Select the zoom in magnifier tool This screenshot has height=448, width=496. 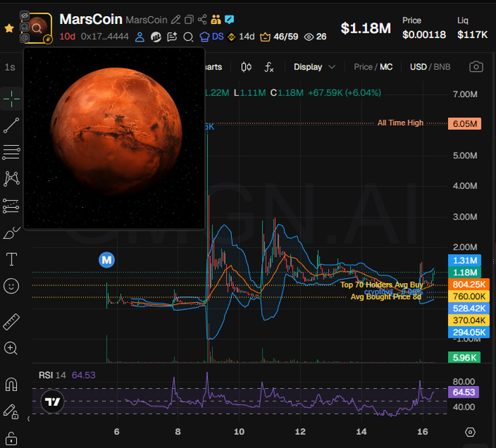point(11,348)
